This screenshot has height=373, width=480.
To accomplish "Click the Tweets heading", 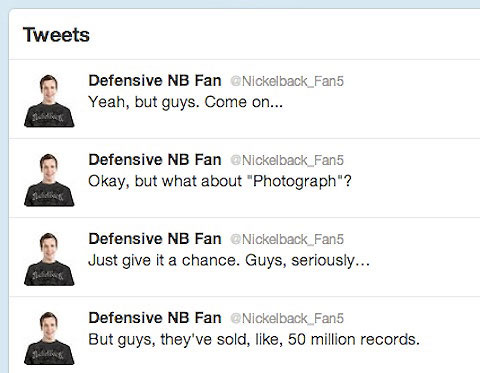I will pos(56,35).
